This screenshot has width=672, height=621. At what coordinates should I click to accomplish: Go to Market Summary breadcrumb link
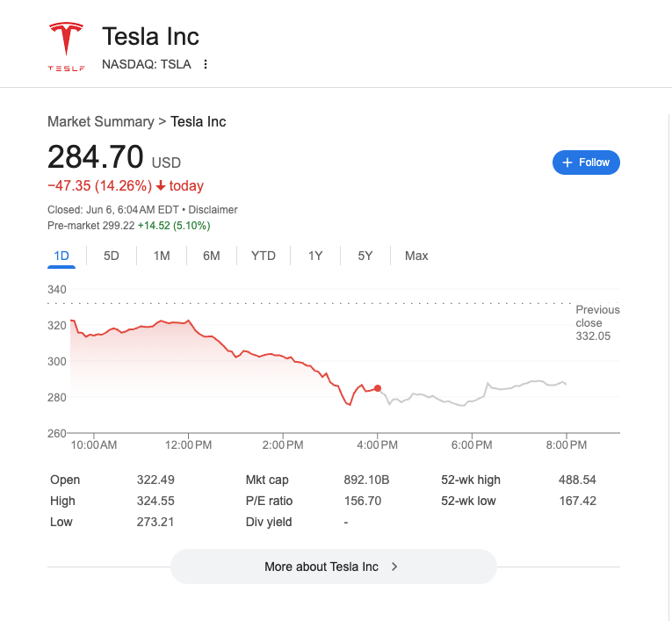pos(100,122)
